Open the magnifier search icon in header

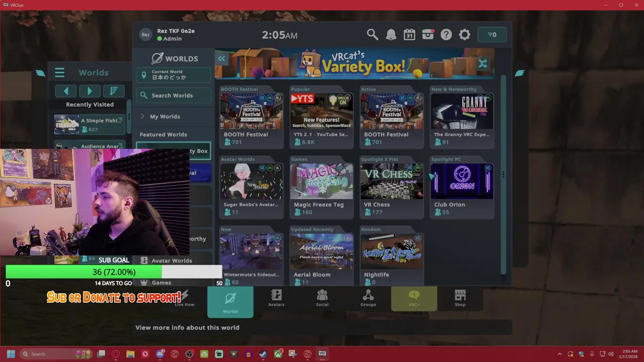click(372, 34)
